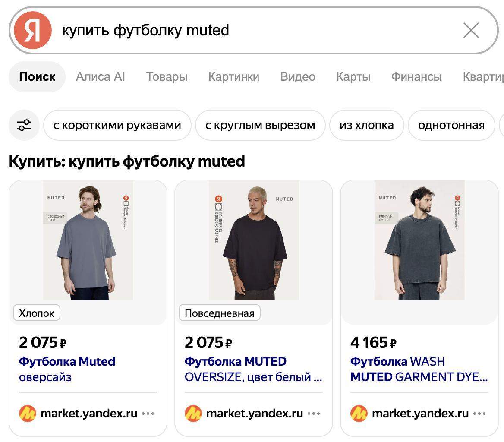Click the search query input field
504x442 pixels.
257,30
